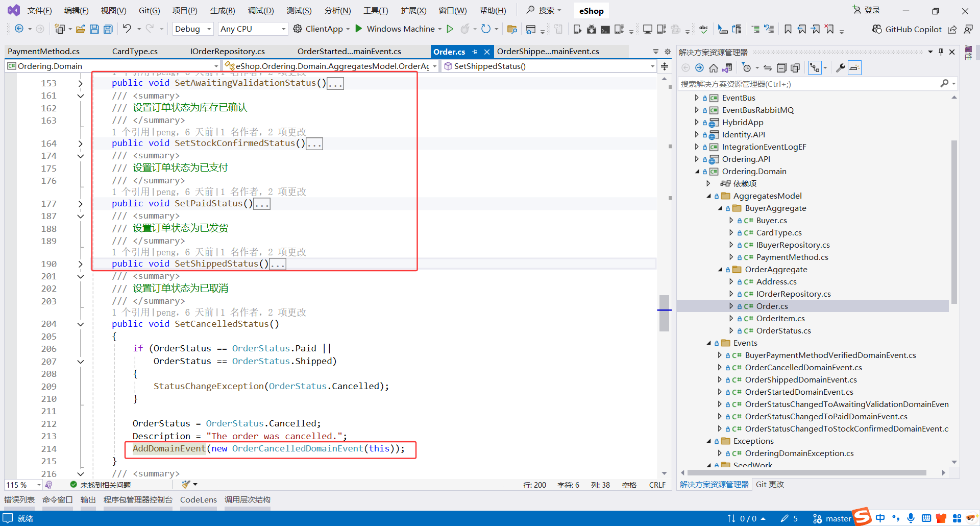Click the 登录 sign-in button
Image resolution: width=980 pixels, height=526 pixels.
pyautogui.click(x=867, y=10)
